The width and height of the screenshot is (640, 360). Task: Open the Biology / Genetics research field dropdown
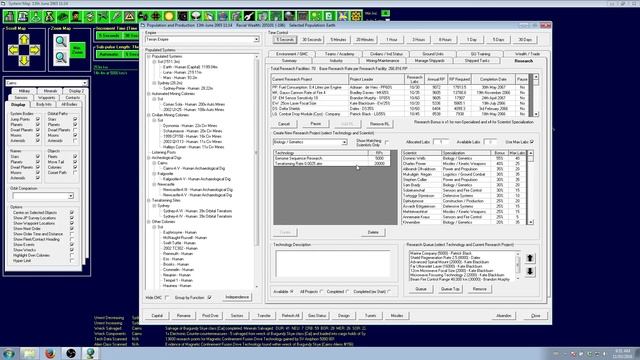coord(344,142)
